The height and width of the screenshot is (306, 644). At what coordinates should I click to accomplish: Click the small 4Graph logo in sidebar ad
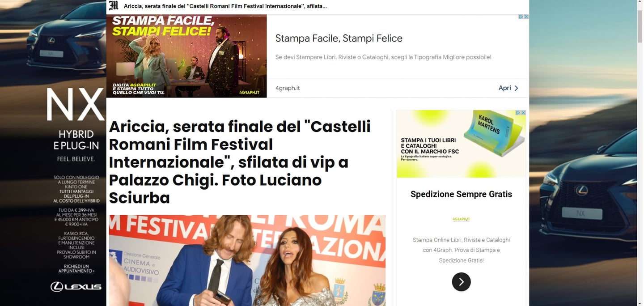(461, 219)
